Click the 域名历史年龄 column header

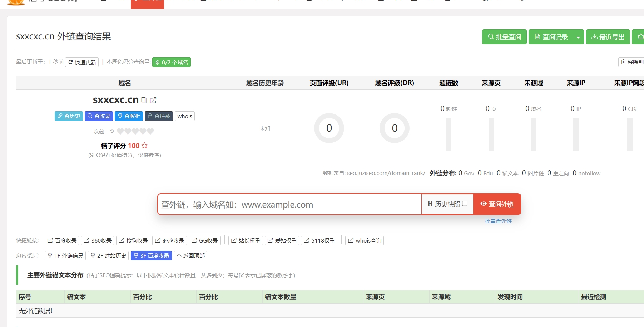pyautogui.click(x=265, y=83)
